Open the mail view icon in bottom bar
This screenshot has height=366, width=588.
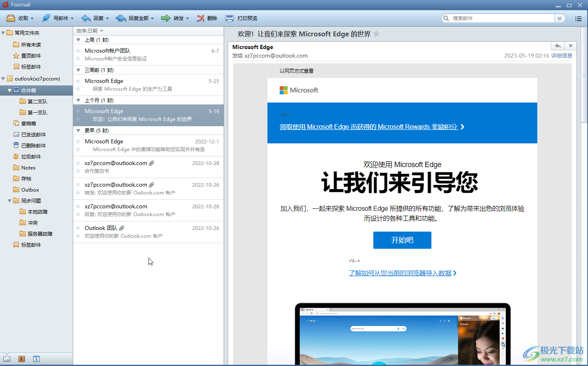[x=7, y=359]
